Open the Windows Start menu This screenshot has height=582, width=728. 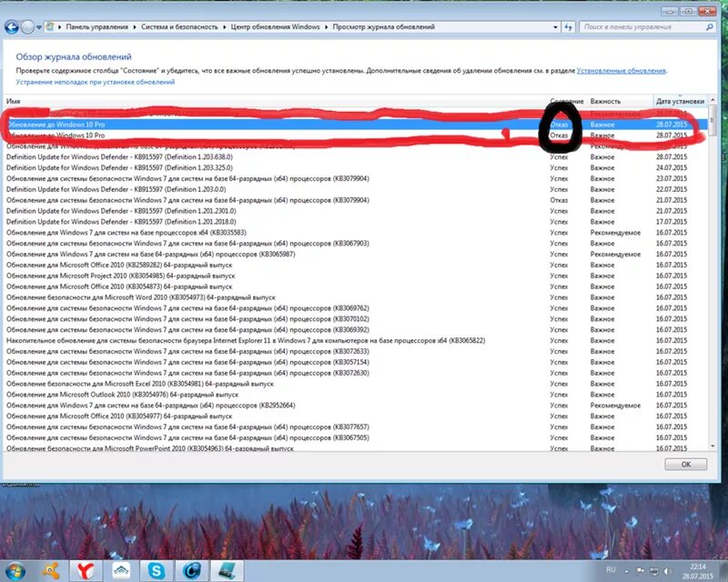coord(15,570)
